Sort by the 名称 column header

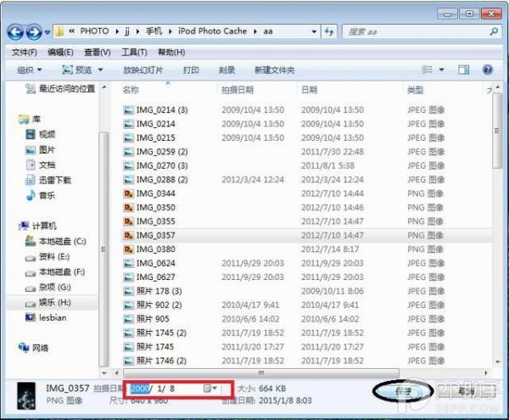[131, 90]
